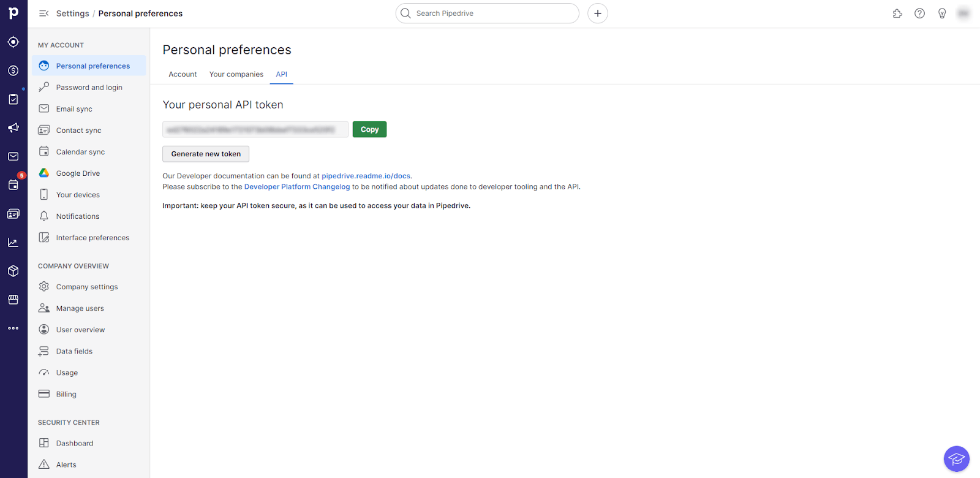Open the extensions puzzle icon
The width and height of the screenshot is (980, 478).
[897, 13]
